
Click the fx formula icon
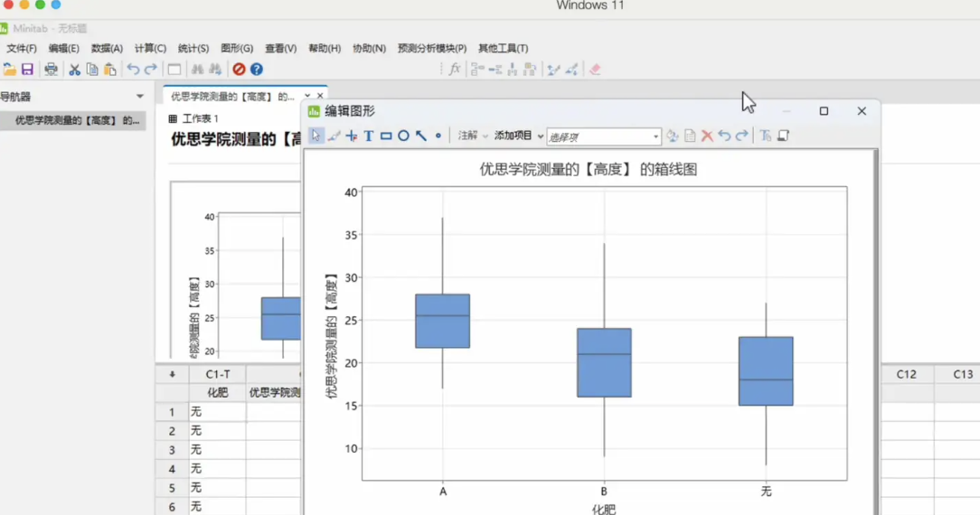tap(455, 70)
